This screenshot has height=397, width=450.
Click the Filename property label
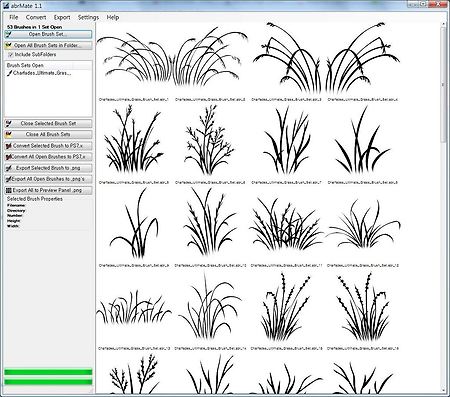(16, 205)
